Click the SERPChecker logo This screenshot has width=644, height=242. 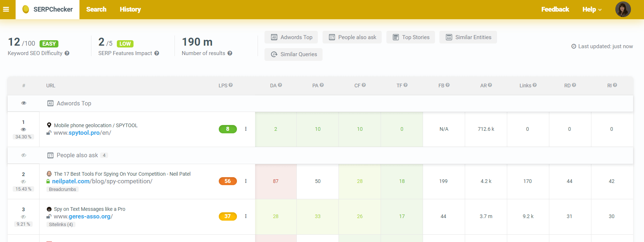coord(48,9)
